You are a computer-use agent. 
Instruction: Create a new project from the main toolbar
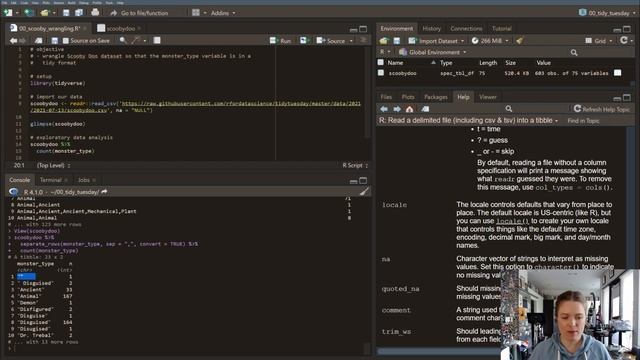pos(29,13)
